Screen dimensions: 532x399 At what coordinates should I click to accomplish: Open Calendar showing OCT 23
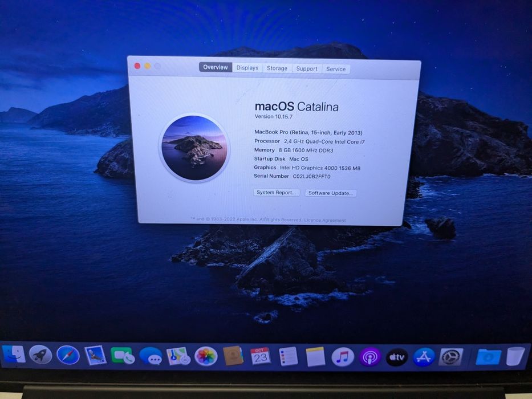(260, 356)
